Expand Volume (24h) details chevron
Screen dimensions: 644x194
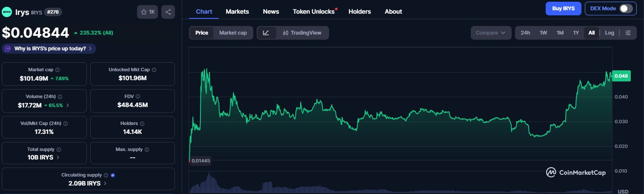[x=68, y=105]
